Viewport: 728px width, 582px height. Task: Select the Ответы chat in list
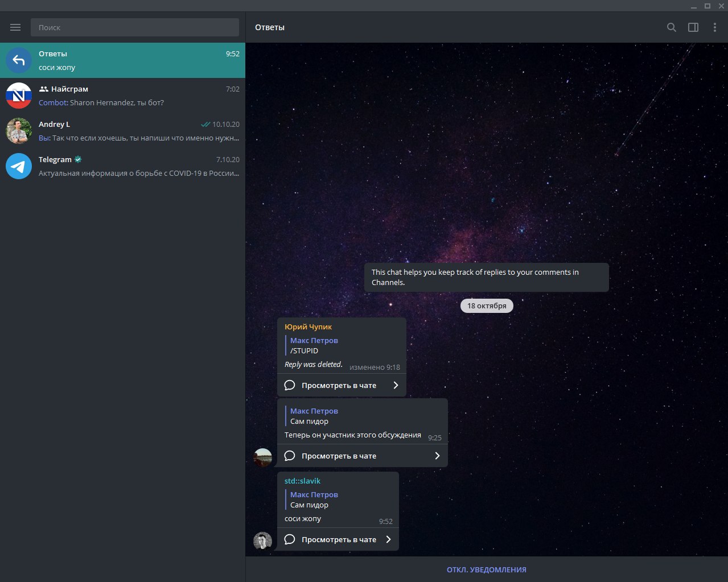tap(122, 60)
